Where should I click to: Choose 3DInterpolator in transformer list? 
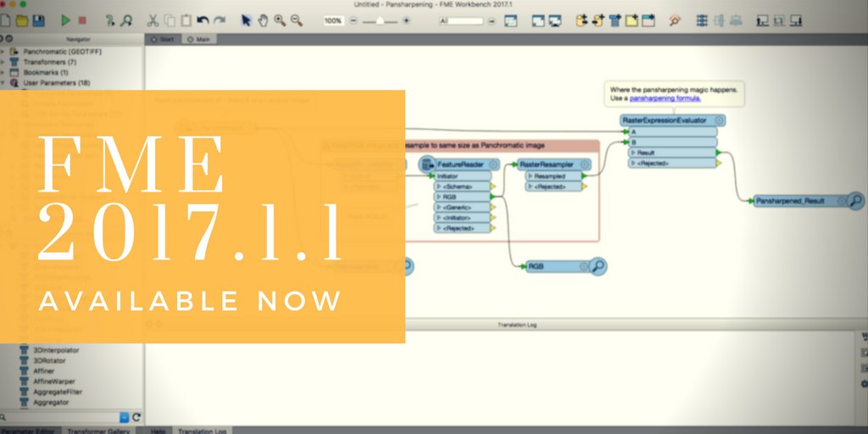point(56,350)
